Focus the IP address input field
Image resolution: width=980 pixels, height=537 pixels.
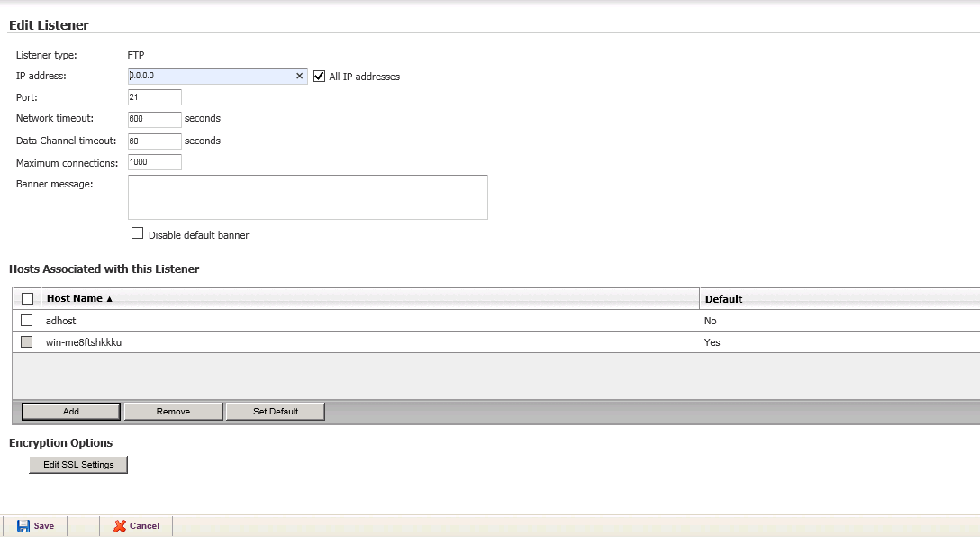pos(217,77)
